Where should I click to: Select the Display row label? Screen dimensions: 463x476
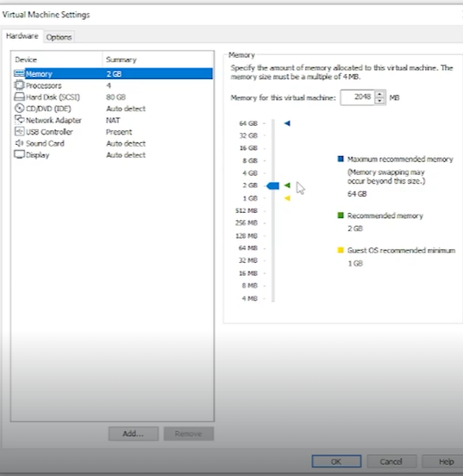pos(38,155)
